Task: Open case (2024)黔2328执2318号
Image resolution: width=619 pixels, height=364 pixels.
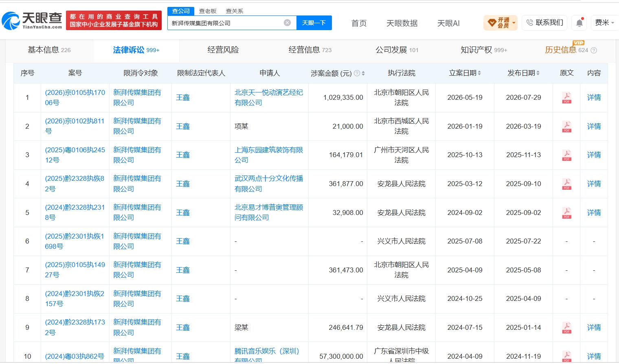Action: point(75,213)
